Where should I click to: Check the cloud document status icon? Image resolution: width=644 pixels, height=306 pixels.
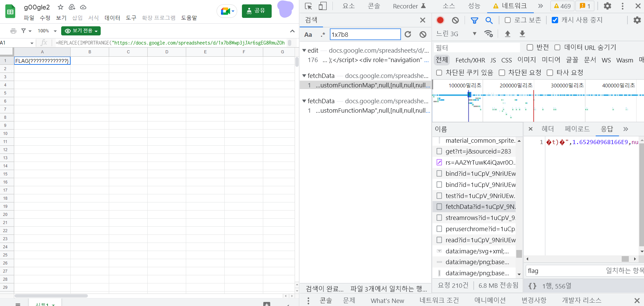83,7
